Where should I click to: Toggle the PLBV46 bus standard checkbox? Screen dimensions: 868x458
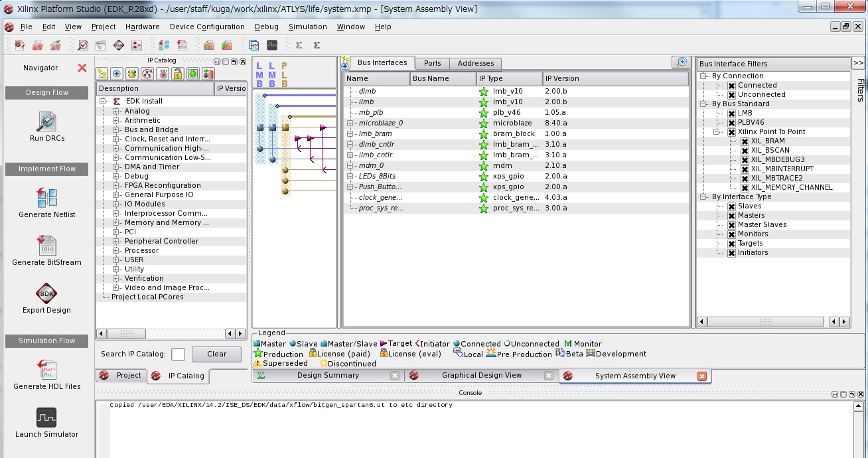(731, 123)
